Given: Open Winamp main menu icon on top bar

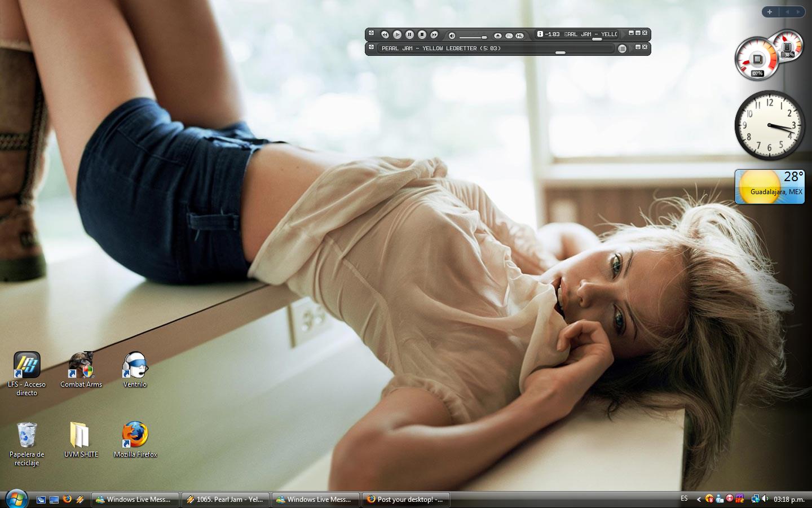Looking at the screenshot, I should pyautogui.click(x=371, y=33).
